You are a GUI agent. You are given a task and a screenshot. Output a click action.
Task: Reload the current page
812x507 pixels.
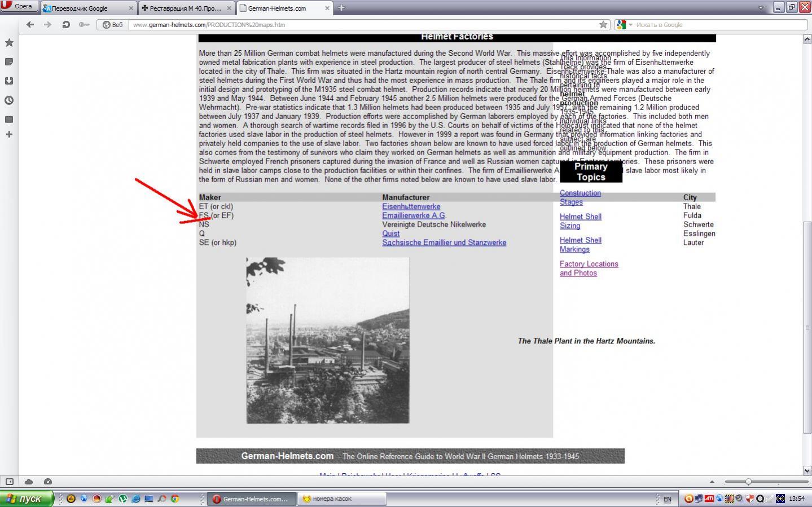point(66,25)
